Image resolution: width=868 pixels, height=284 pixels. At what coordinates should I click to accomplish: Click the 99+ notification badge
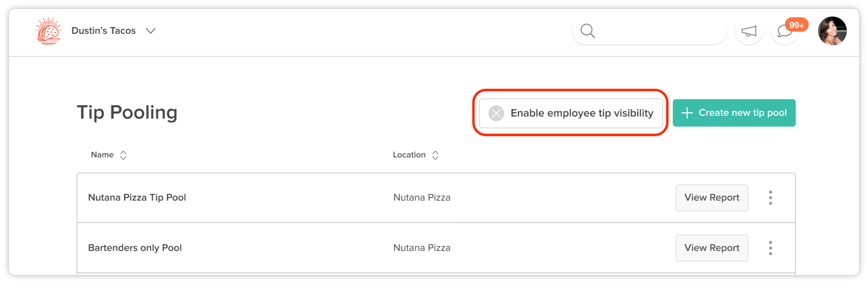click(796, 25)
